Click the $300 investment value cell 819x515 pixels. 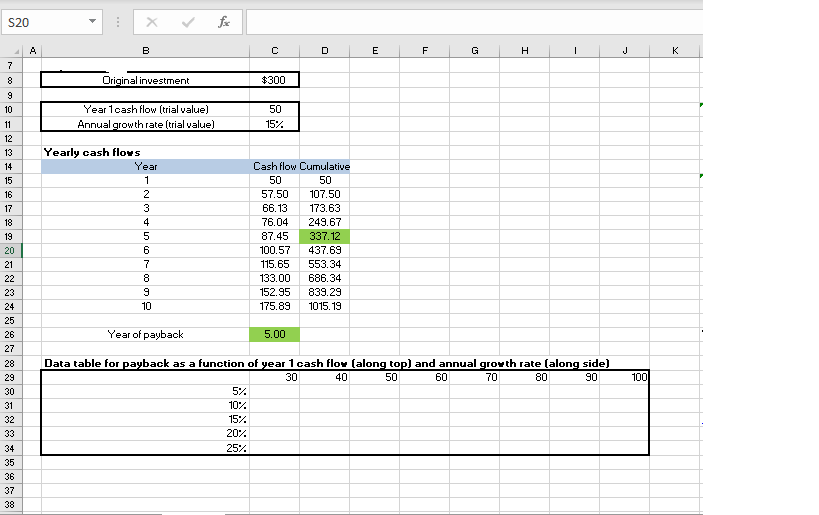click(x=274, y=80)
